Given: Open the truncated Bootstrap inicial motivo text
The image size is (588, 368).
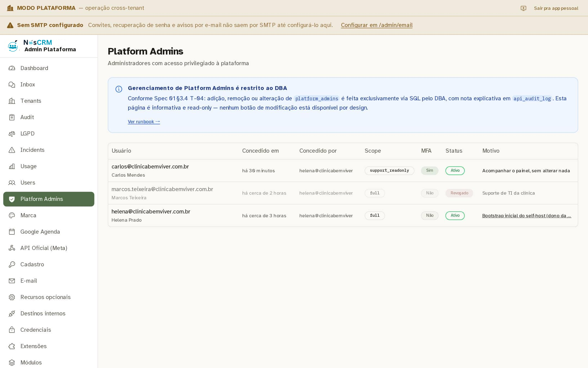Looking at the screenshot, I should [527, 216].
